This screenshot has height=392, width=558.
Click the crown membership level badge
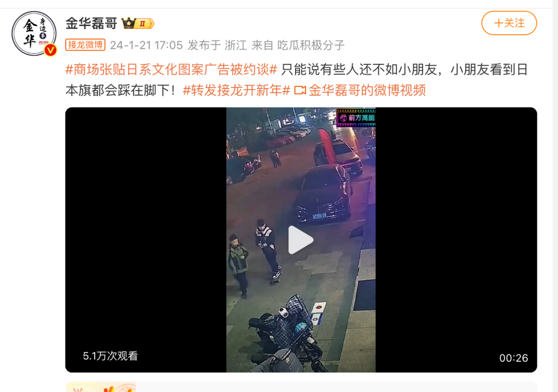coord(138,23)
